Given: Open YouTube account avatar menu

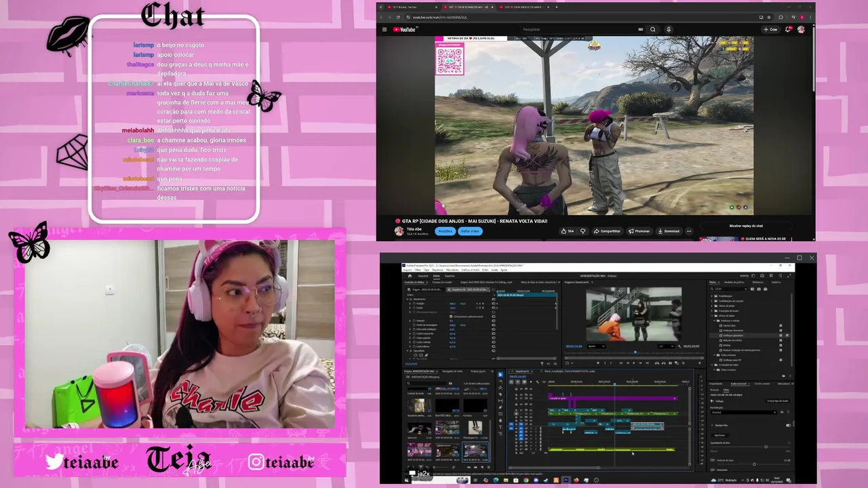Looking at the screenshot, I should coord(801,29).
